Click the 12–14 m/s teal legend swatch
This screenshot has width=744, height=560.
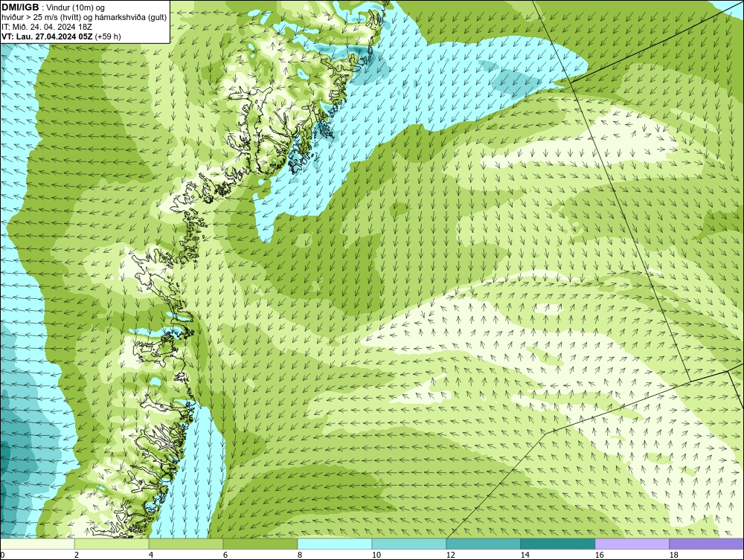484,544
